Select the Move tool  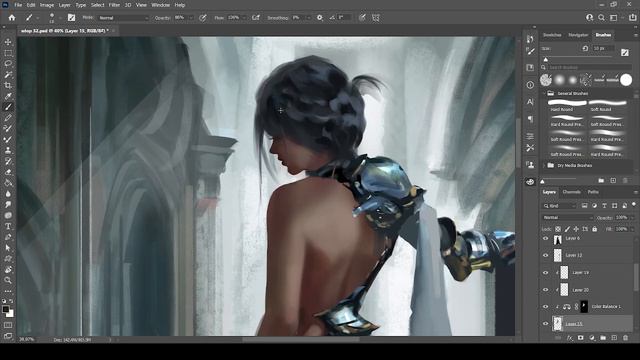(8, 42)
